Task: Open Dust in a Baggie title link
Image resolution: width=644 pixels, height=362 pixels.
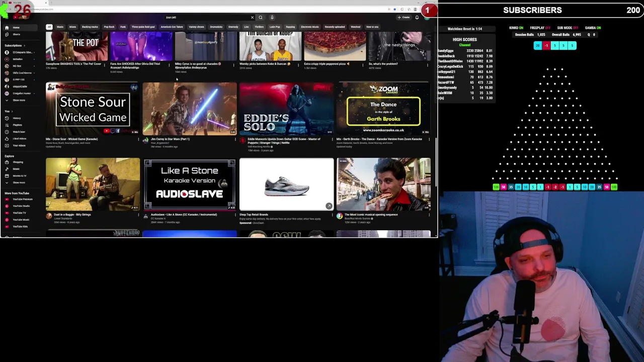Action: click(72, 215)
